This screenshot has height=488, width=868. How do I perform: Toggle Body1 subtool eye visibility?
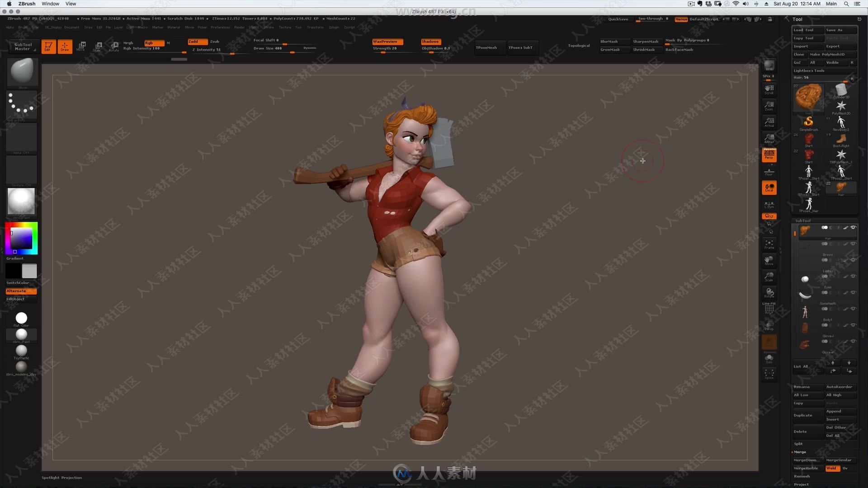click(x=853, y=309)
